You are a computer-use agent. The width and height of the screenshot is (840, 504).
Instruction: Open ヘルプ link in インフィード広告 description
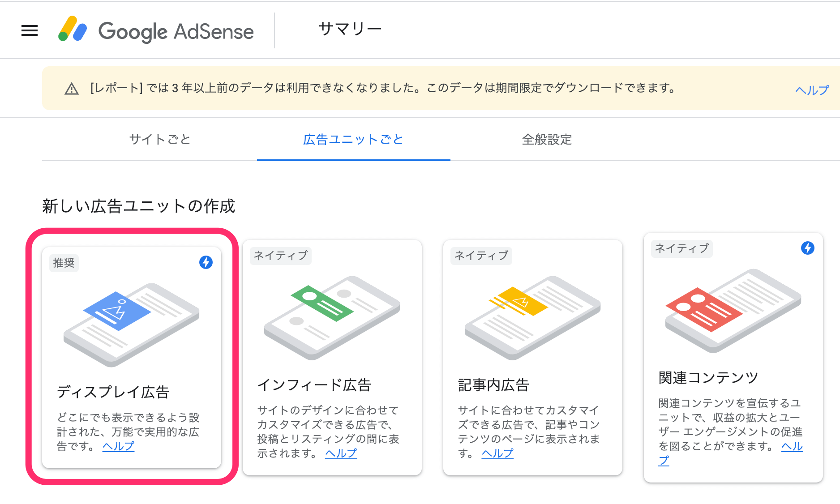(341, 453)
